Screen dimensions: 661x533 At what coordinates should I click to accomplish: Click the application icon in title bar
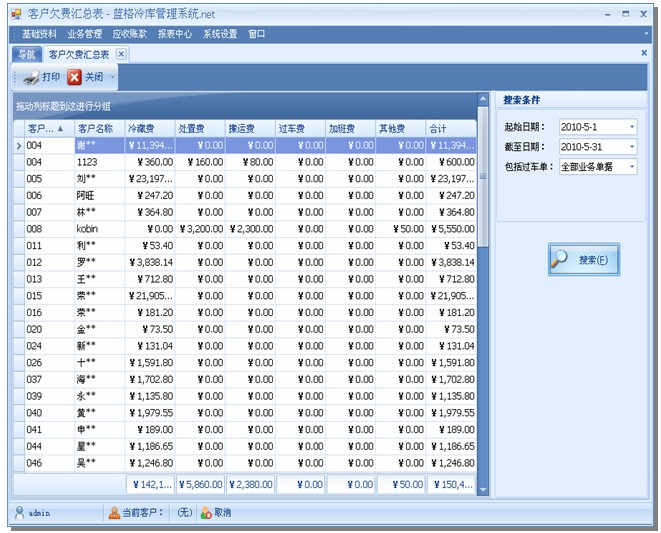click(16, 14)
